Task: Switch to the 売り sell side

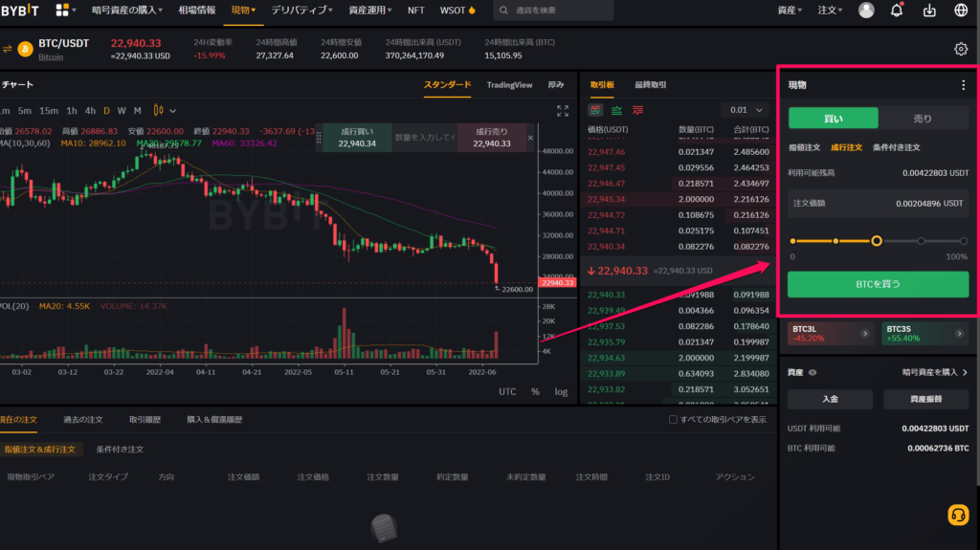Action: pyautogui.click(x=923, y=118)
